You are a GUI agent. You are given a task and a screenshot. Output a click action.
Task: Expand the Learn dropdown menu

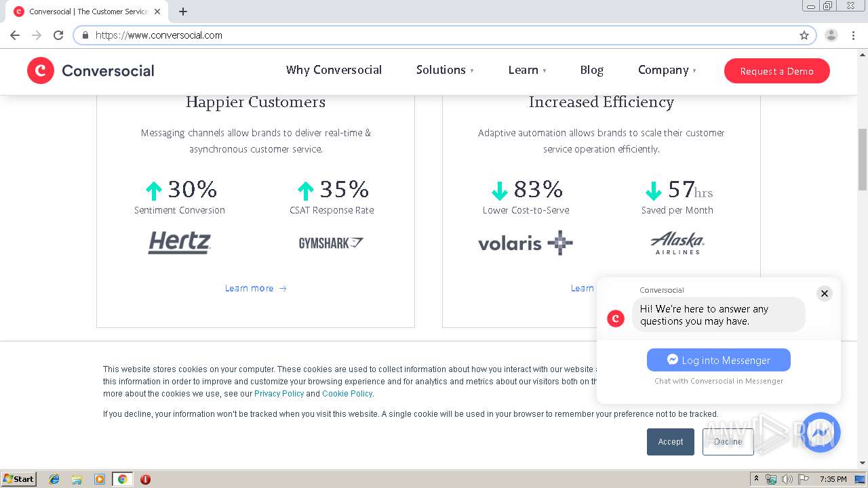(527, 70)
